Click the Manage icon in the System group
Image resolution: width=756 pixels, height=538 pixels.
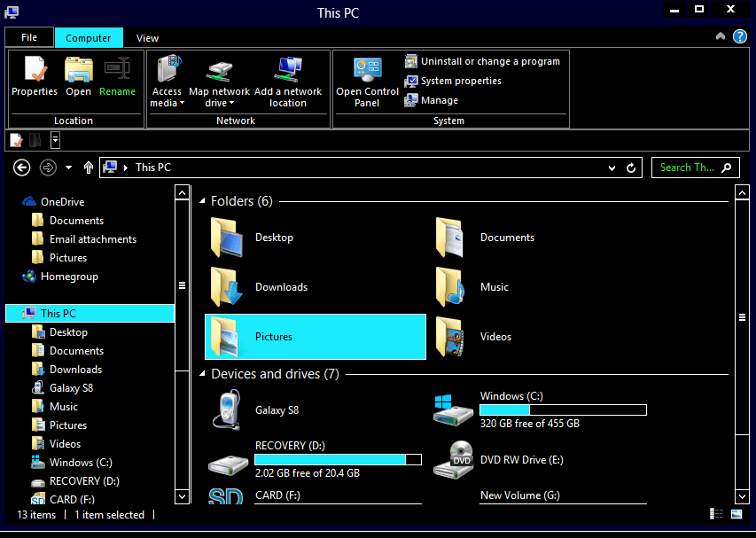(x=415, y=100)
